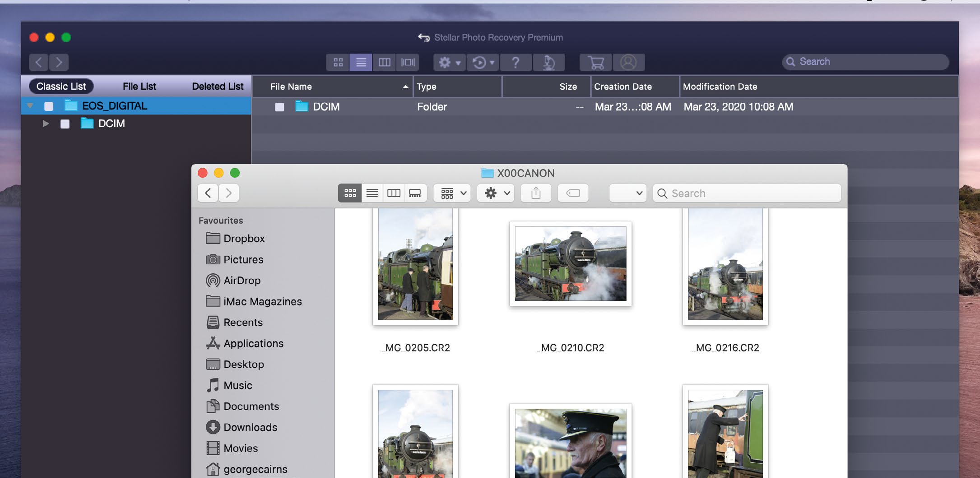Viewport: 980px width, 478px height.
Task: Open Dropbox in the Finder sidebar
Action: click(x=235, y=239)
